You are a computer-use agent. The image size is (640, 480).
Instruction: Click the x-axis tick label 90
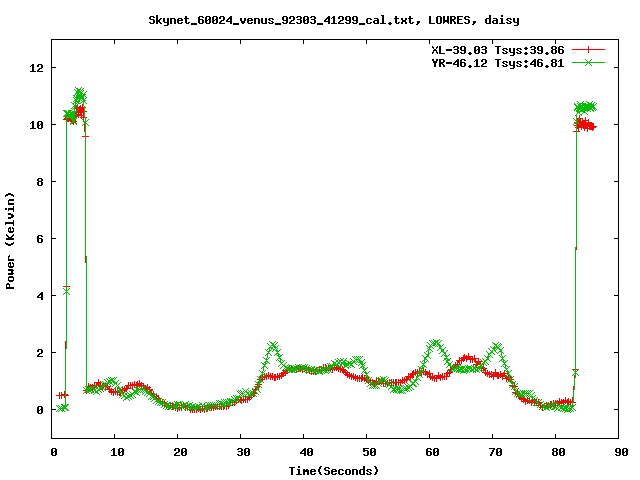[x=621, y=452]
